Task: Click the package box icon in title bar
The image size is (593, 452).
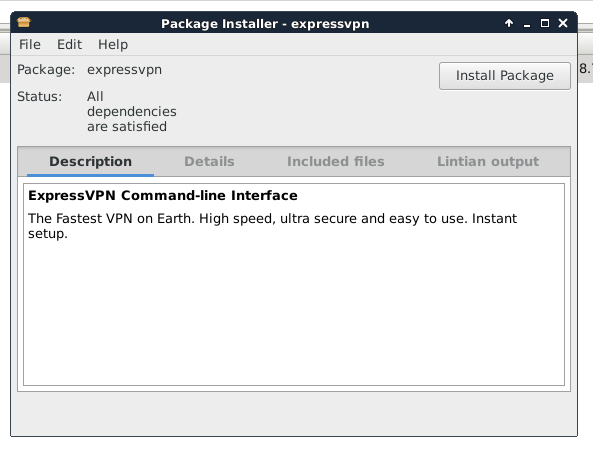Action: click(x=24, y=22)
